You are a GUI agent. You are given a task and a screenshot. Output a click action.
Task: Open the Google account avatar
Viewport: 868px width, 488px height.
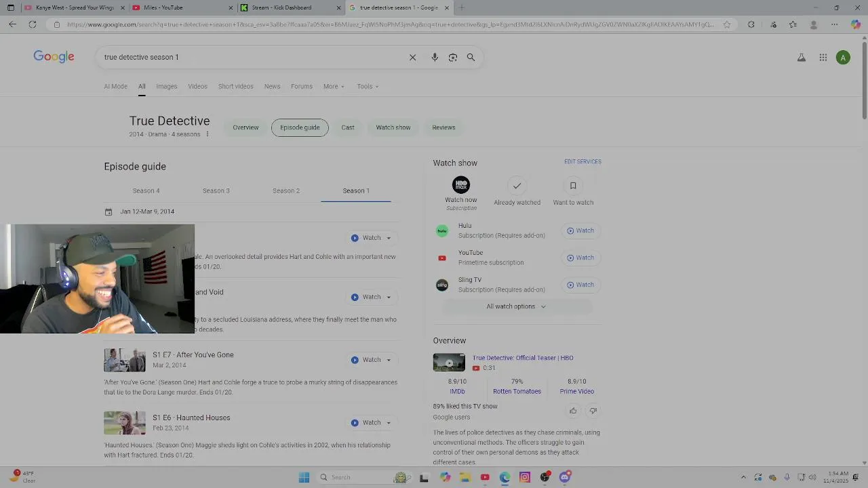point(843,58)
